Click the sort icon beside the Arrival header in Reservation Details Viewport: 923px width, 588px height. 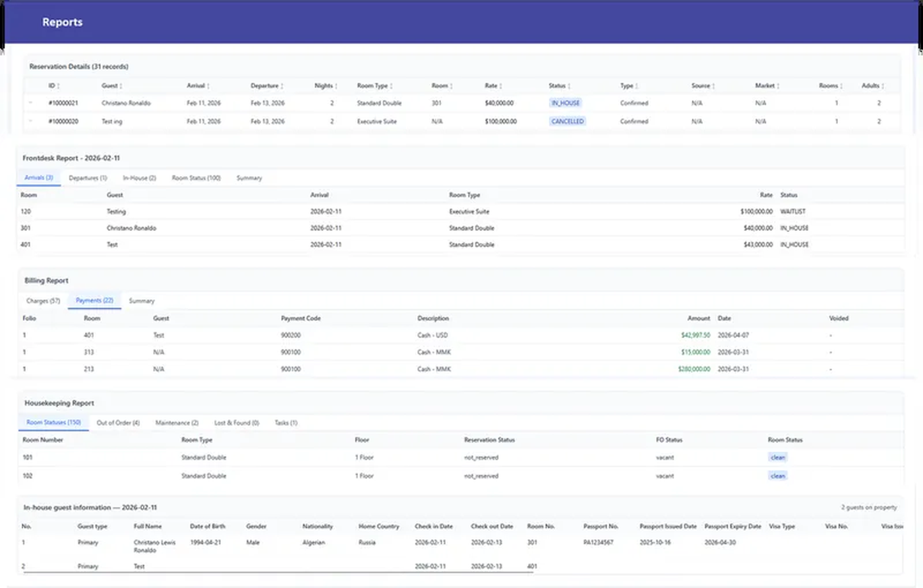tap(208, 86)
